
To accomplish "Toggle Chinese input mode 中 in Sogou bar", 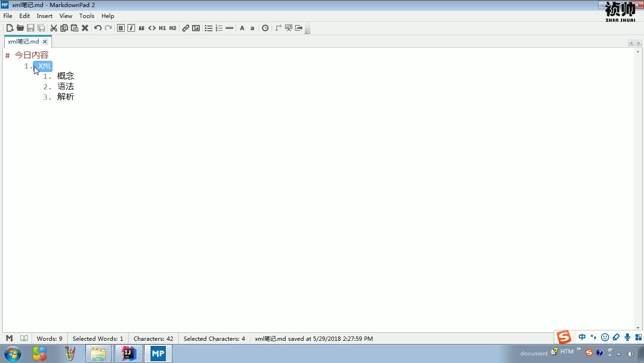I will point(582,337).
